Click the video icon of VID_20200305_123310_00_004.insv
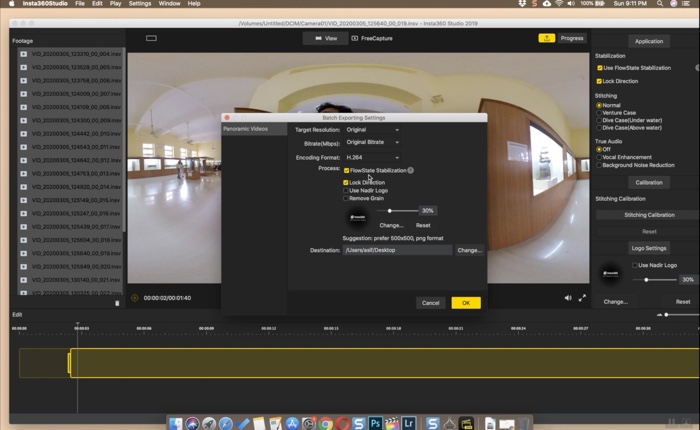The image size is (700, 430). click(x=23, y=54)
